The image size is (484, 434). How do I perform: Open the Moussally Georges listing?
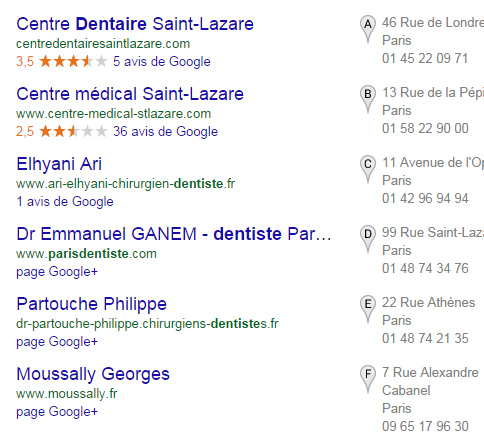(93, 374)
